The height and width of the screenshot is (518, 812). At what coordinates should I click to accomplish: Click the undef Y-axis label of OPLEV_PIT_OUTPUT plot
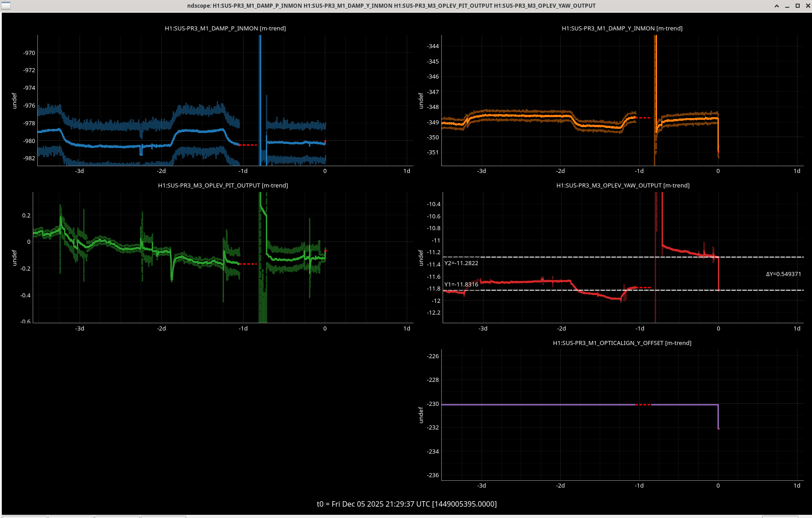tap(14, 257)
